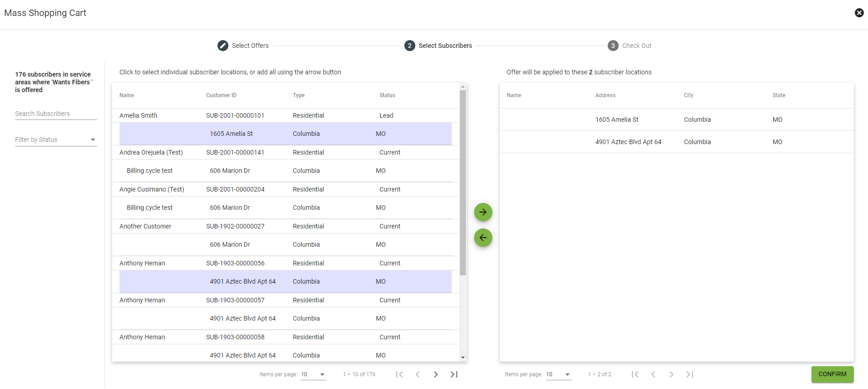Click customer ID SUB-2001-00000141
The image size is (868, 389).
coord(235,152)
